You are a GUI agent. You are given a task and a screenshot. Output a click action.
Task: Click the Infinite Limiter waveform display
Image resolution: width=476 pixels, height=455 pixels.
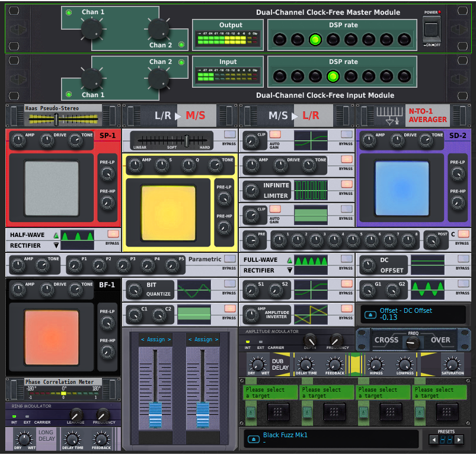(x=311, y=190)
